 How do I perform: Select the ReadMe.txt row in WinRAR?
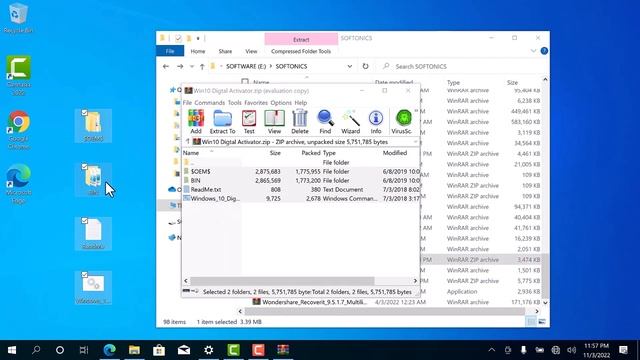click(300, 189)
